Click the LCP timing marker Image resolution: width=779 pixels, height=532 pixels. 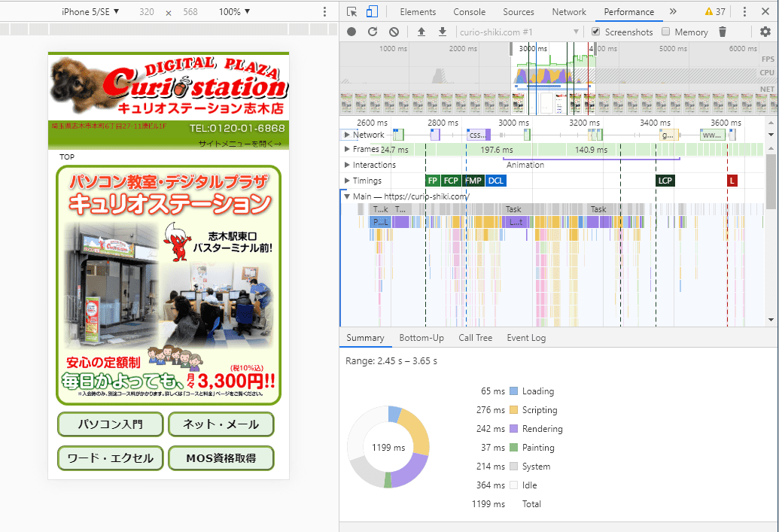(x=665, y=181)
